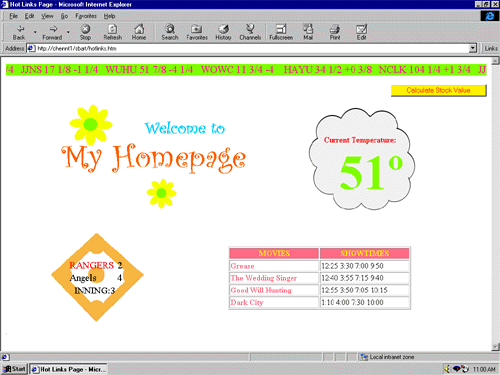This screenshot has width=500, height=375.
Task: Stop page loading with Stop button
Action: tap(85, 32)
